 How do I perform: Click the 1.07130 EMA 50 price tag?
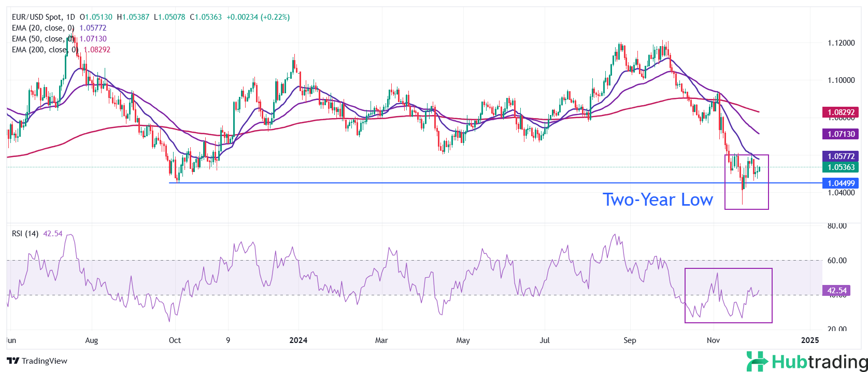point(840,134)
